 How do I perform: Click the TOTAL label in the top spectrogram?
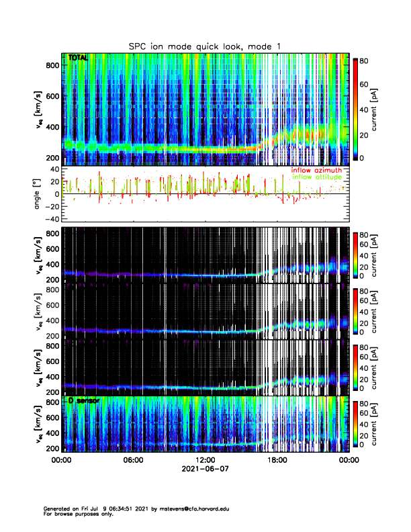pyautogui.click(x=78, y=58)
